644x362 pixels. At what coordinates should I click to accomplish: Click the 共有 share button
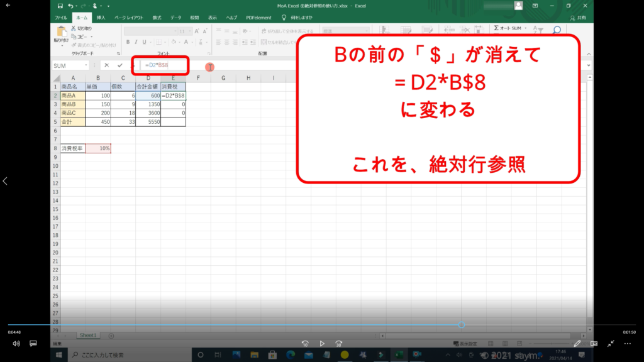click(580, 18)
